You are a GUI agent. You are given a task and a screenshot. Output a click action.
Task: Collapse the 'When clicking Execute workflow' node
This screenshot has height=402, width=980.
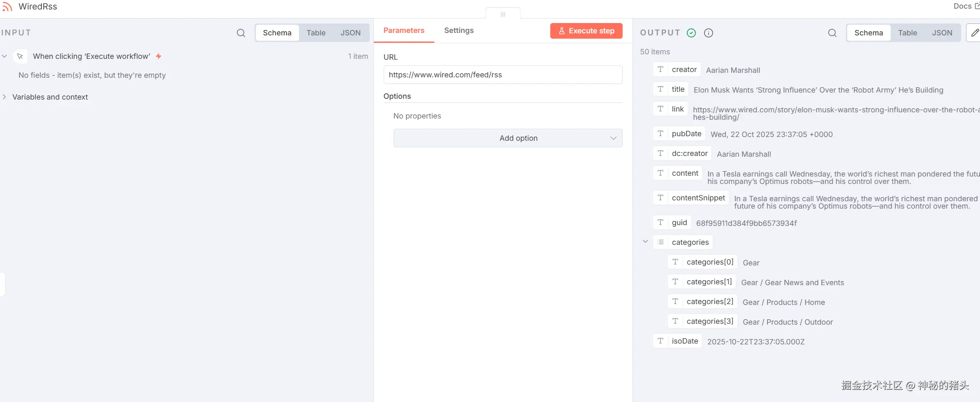point(5,56)
